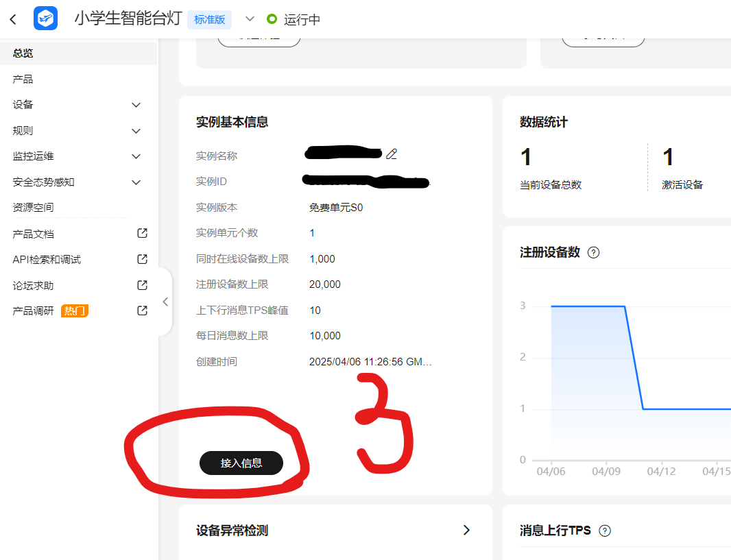Click the external link icon beside 产品文档
Viewport: 731px width, 560px height.
(141, 233)
